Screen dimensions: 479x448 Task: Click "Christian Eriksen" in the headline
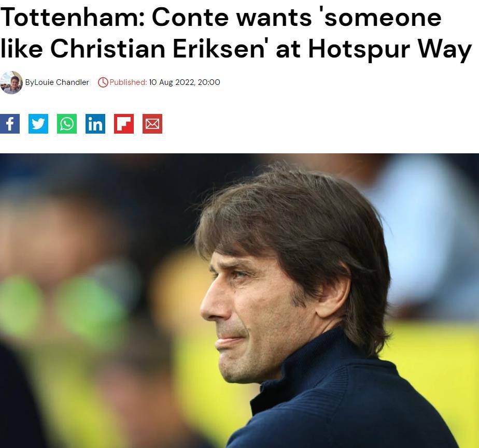(160, 49)
